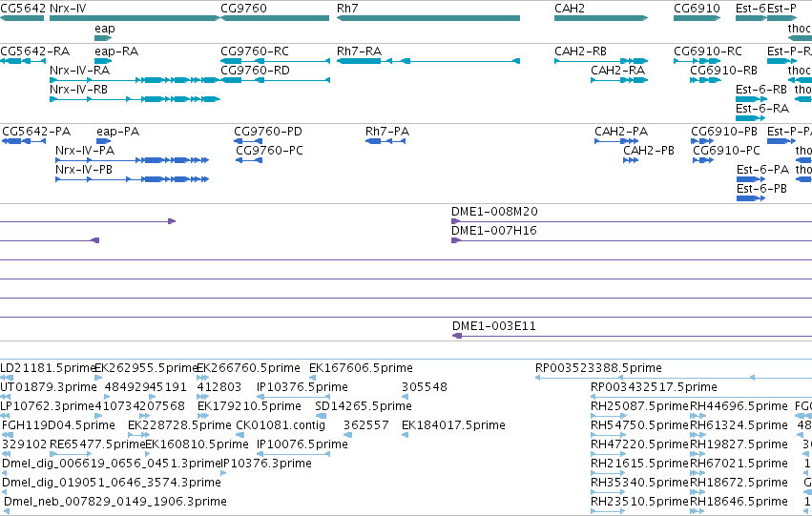Open EST RH25087.5prime

click(x=639, y=406)
